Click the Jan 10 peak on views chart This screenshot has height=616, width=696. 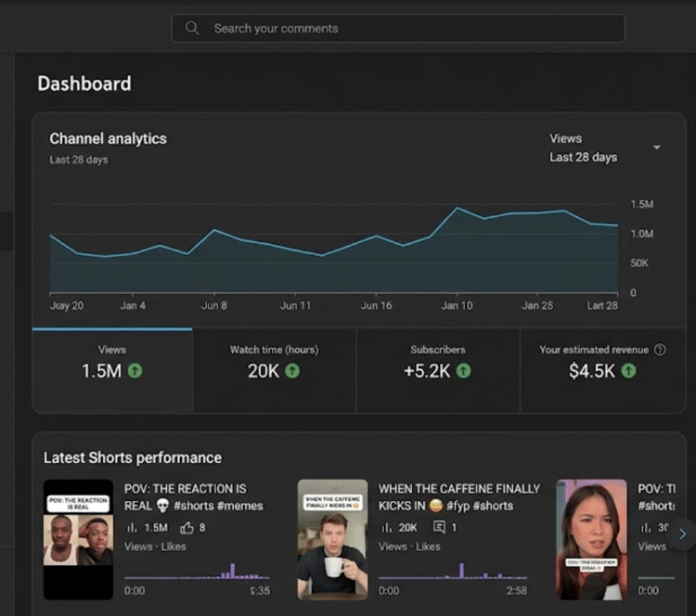coord(457,208)
